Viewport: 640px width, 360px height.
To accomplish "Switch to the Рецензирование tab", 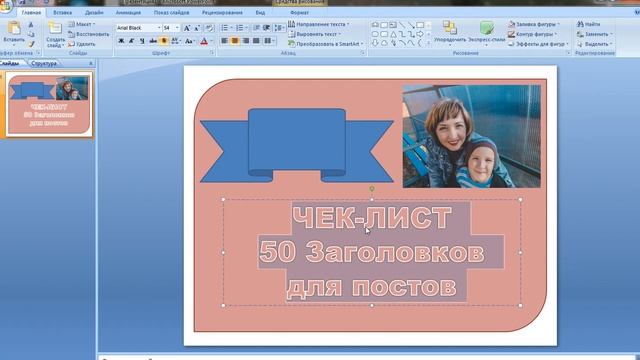I will point(222,13).
